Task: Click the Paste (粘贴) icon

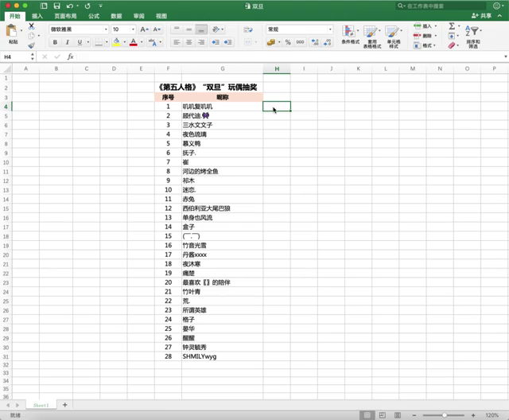Action: click(x=13, y=33)
